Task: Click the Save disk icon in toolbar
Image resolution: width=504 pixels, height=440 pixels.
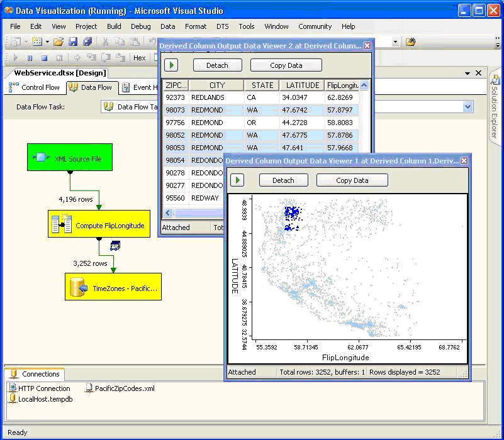Action: tap(73, 41)
